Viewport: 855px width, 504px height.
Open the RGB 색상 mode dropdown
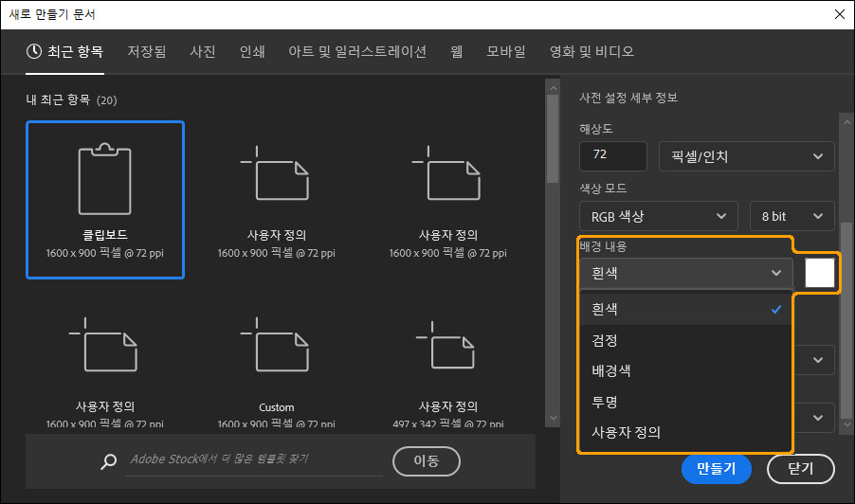click(x=658, y=216)
